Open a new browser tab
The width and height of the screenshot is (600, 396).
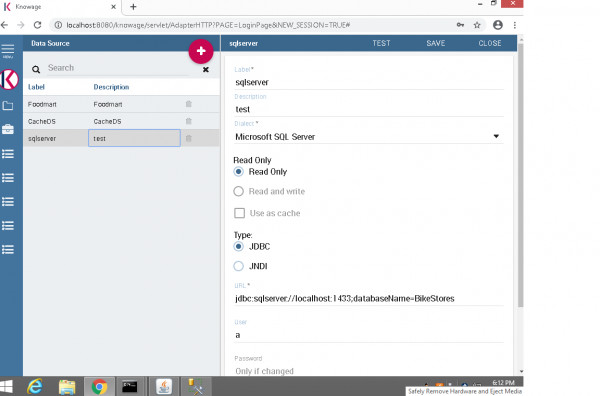pyautogui.click(x=133, y=7)
